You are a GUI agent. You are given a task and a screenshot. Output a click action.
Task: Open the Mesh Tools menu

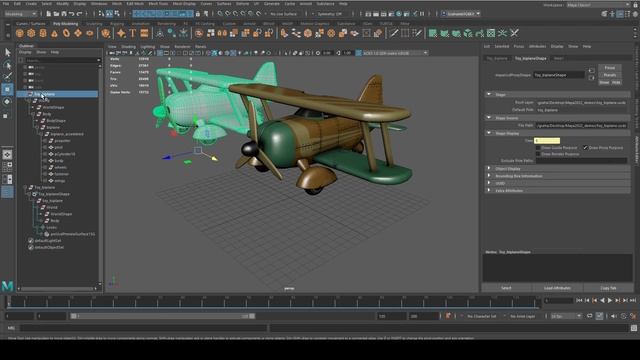coord(158,4)
